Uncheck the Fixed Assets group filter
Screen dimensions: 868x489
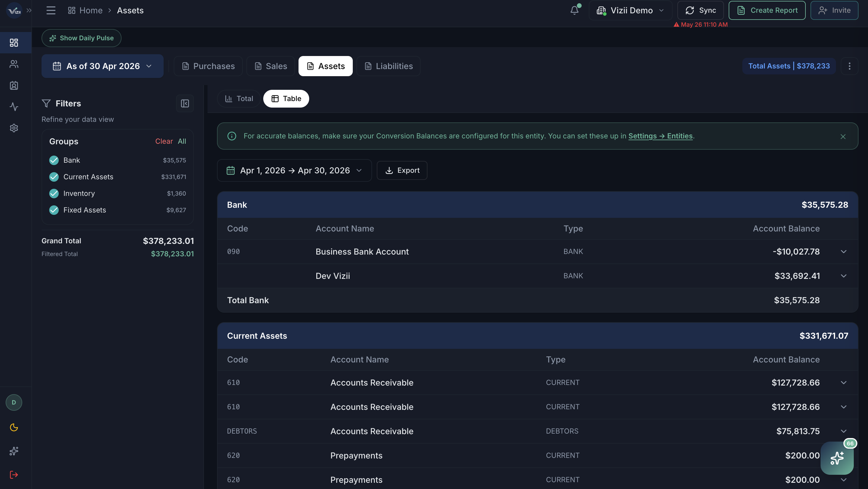[54, 210]
